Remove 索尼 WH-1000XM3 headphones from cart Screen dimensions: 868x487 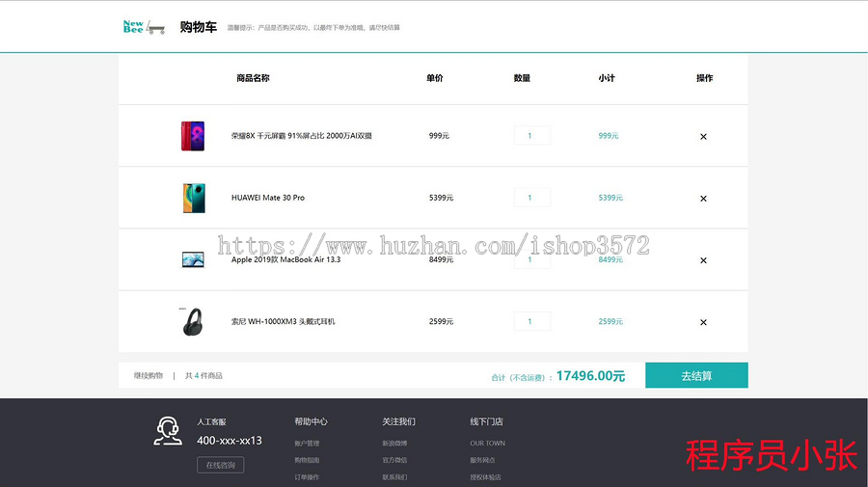[703, 323]
